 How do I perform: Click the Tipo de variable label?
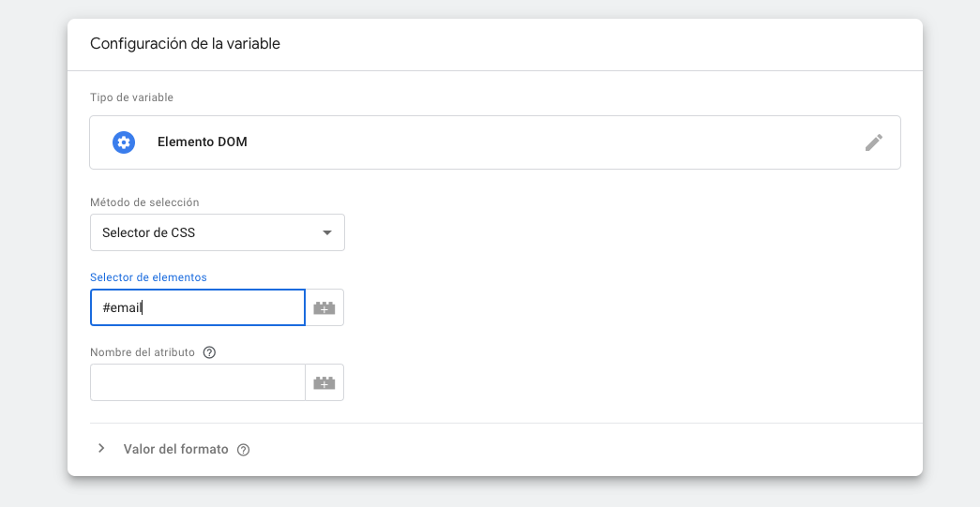tap(131, 97)
